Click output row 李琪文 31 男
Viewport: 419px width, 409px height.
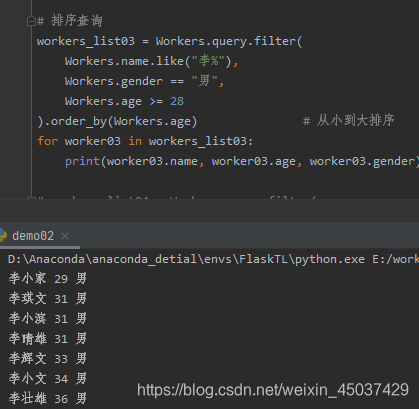pos(48,298)
